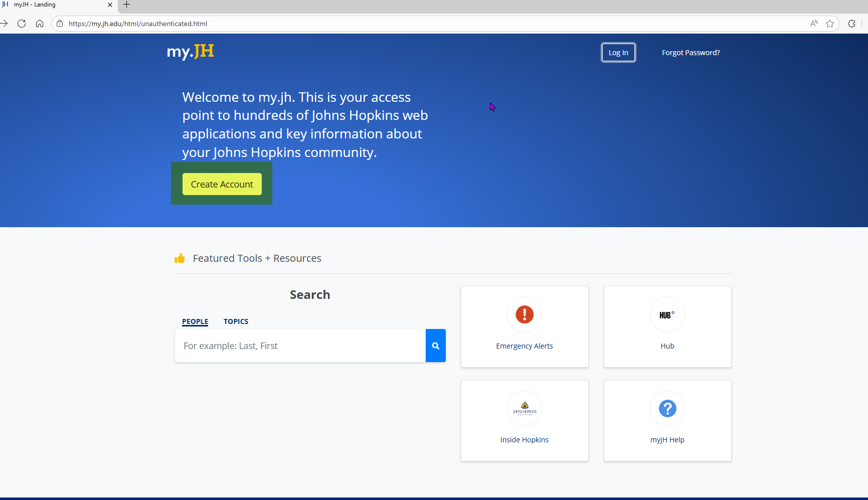Go to browser home page icon
868x500 pixels.
point(40,24)
